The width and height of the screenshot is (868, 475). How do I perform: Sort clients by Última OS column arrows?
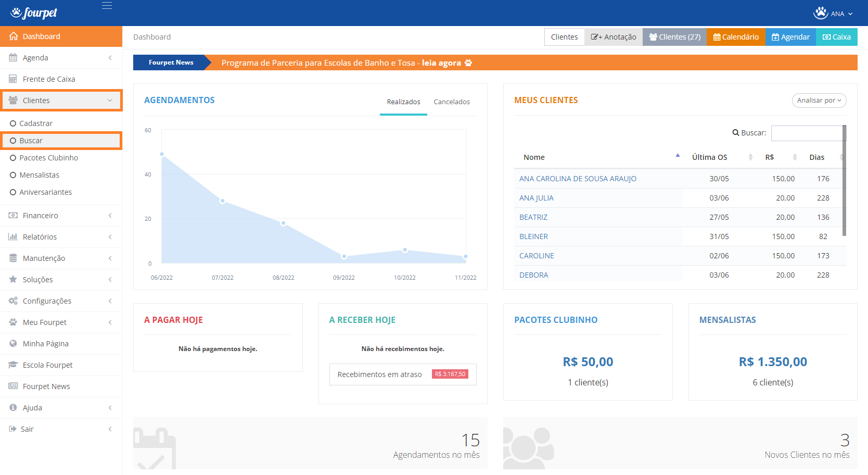(x=750, y=157)
